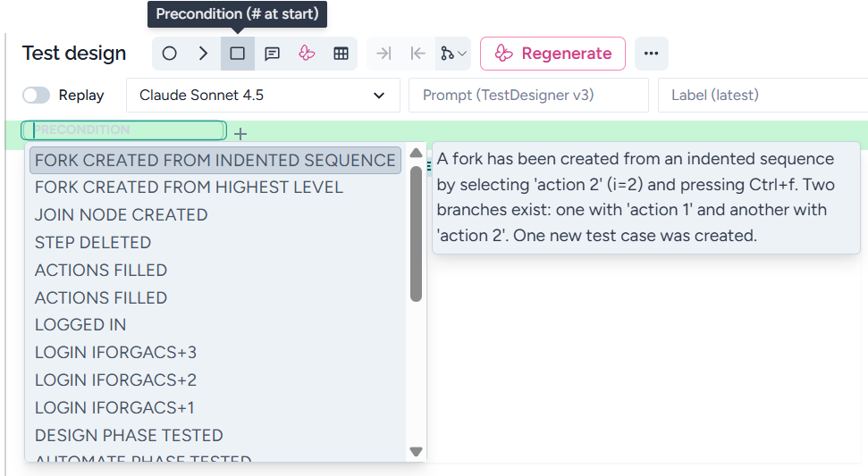Click the pink butterfly toolbar icon
Screen dimensions: 868x476
coord(307,54)
